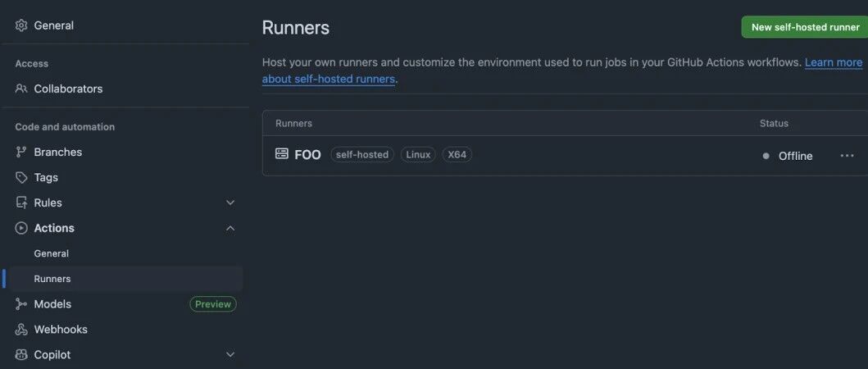Click the Models icon in sidebar
The height and width of the screenshot is (369, 868).
tap(21, 304)
